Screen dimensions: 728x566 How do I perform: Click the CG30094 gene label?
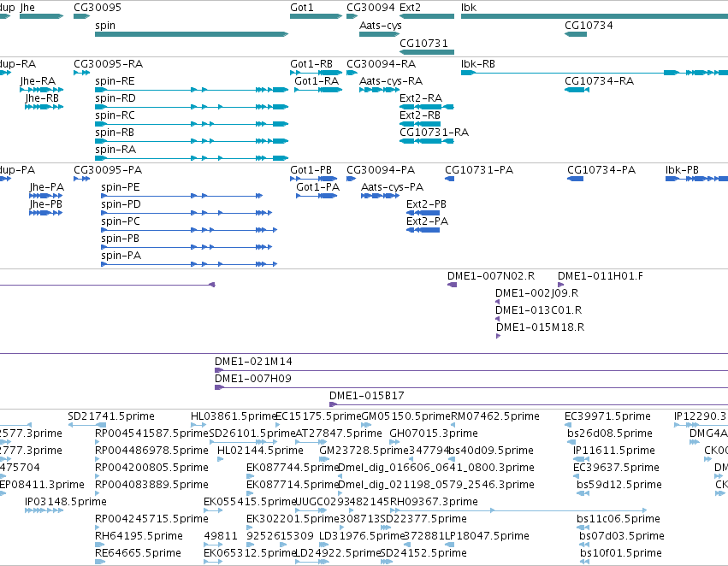pyautogui.click(x=370, y=8)
